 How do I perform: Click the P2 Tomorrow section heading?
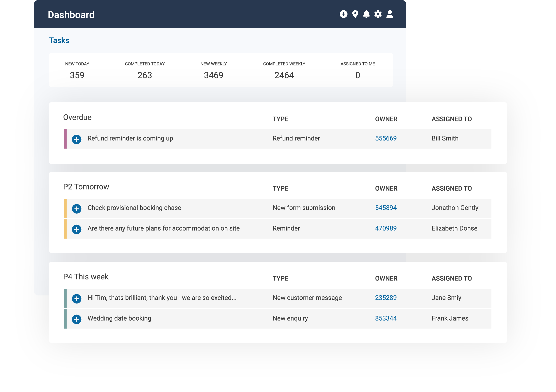(x=86, y=187)
